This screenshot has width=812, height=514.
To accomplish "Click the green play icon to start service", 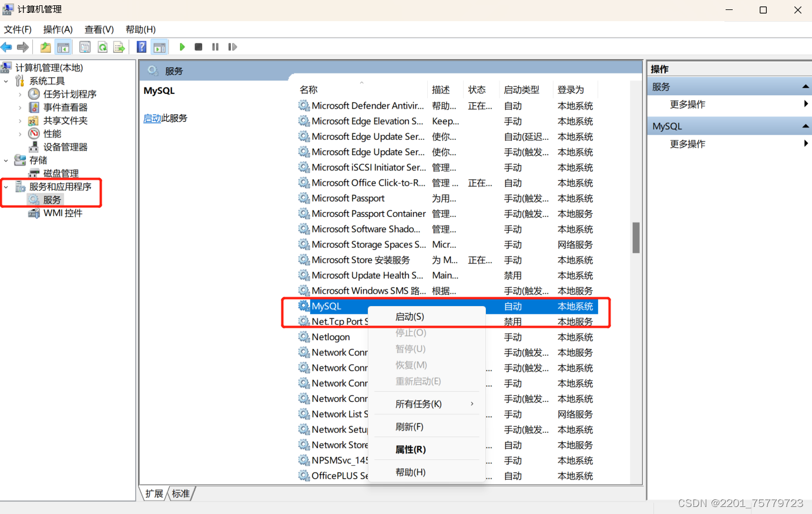I will click(x=182, y=47).
